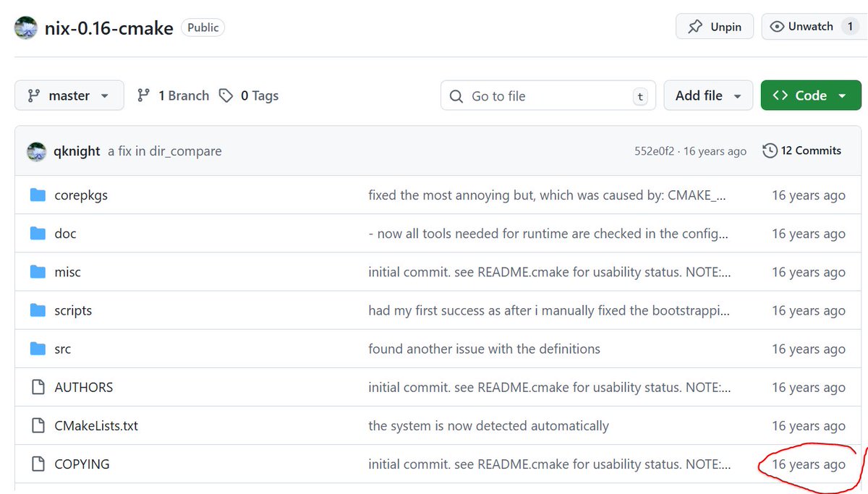
Task: Focus the Go to file search field
Action: 548,95
